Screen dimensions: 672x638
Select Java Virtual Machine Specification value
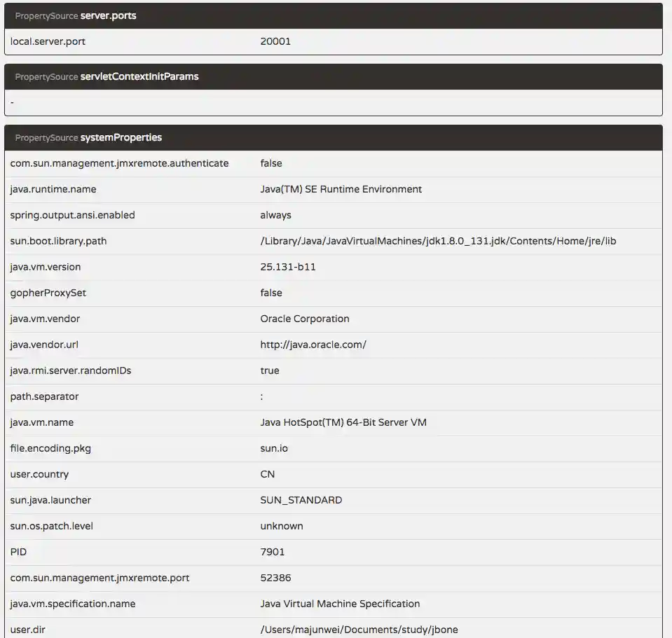point(340,604)
